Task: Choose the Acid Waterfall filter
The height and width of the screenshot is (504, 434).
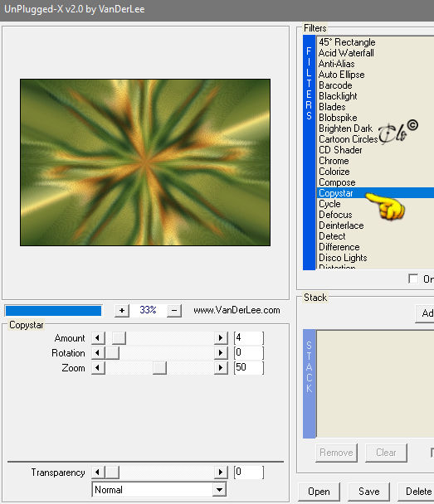Action: (x=346, y=53)
